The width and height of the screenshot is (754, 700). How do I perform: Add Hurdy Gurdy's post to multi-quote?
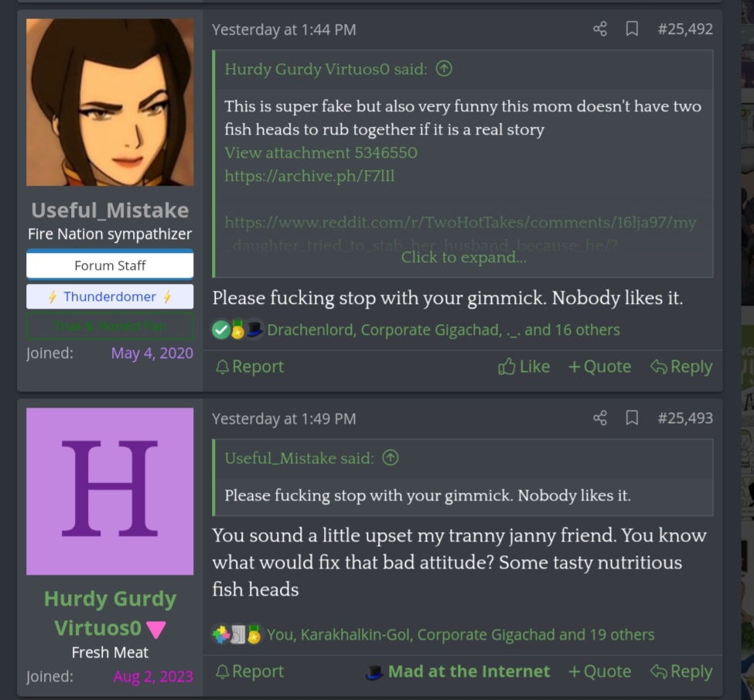[x=599, y=671]
